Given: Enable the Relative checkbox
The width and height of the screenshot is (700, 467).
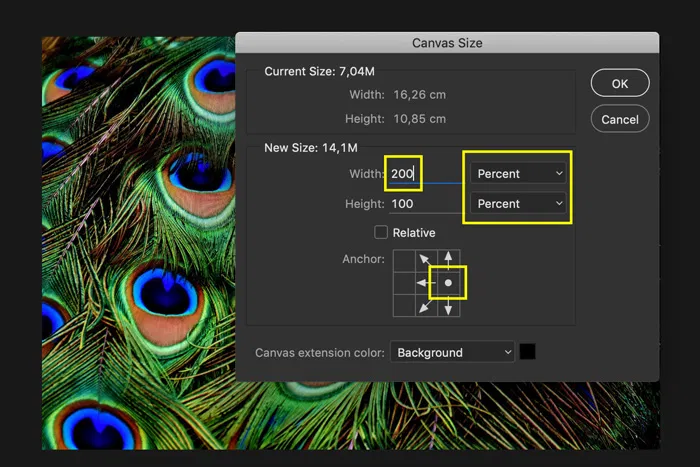Looking at the screenshot, I should click(381, 233).
